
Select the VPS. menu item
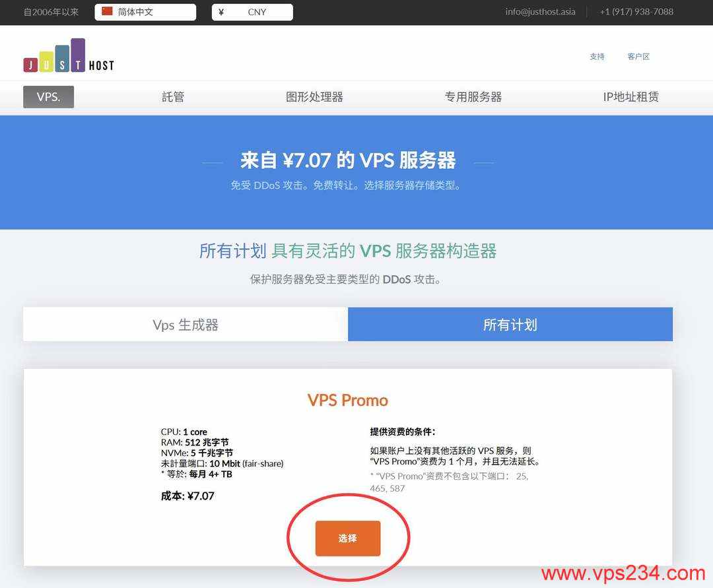point(49,97)
